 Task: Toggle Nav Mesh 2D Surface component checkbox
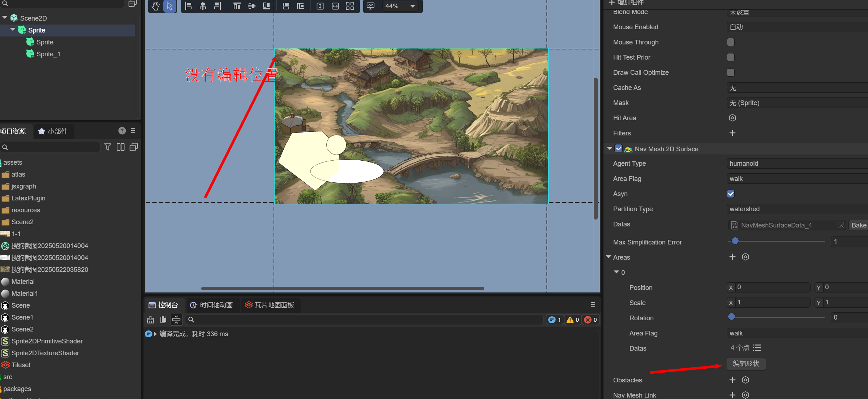pyautogui.click(x=618, y=149)
